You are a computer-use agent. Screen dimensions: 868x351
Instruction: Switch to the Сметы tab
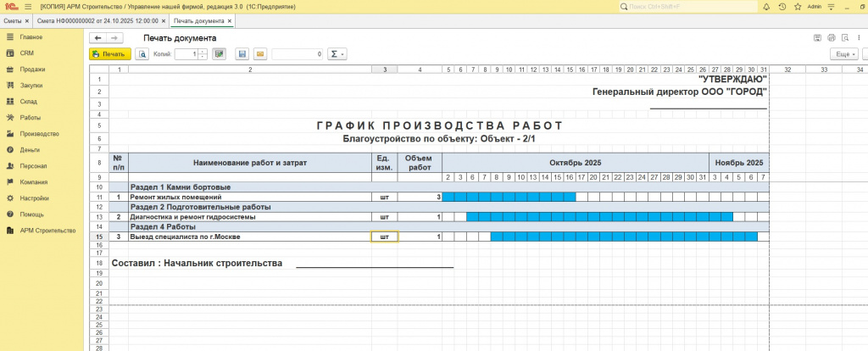click(12, 20)
